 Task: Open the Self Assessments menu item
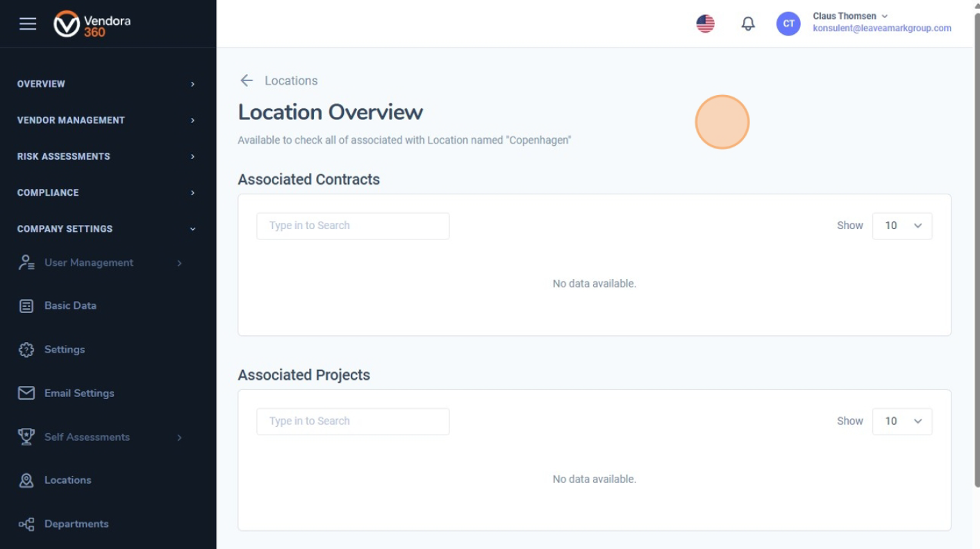coord(87,437)
